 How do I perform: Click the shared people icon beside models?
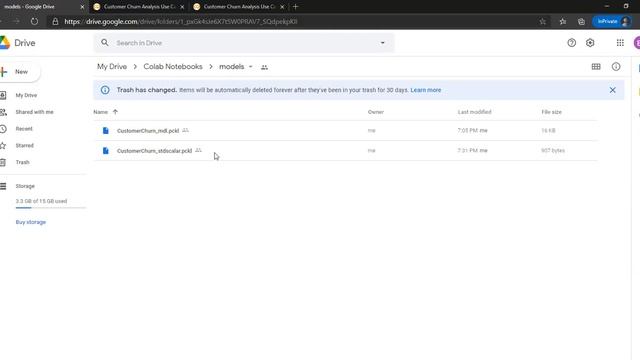(x=264, y=67)
